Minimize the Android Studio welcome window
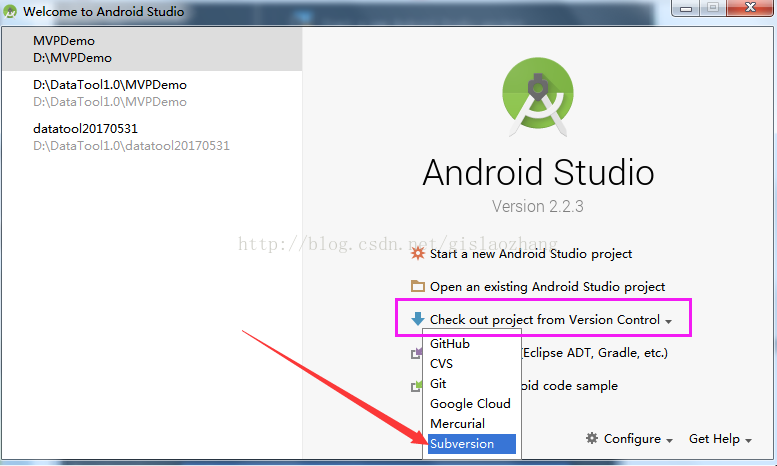 (686, 8)
